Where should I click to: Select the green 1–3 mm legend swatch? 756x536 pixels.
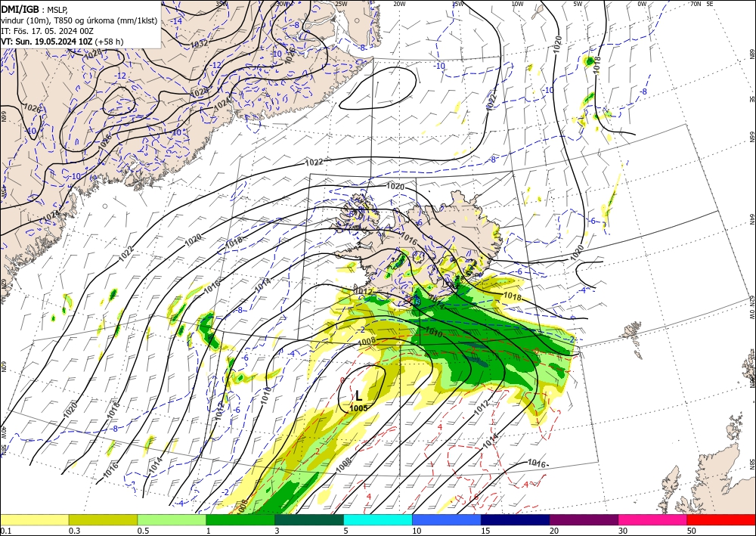(240, 519)
